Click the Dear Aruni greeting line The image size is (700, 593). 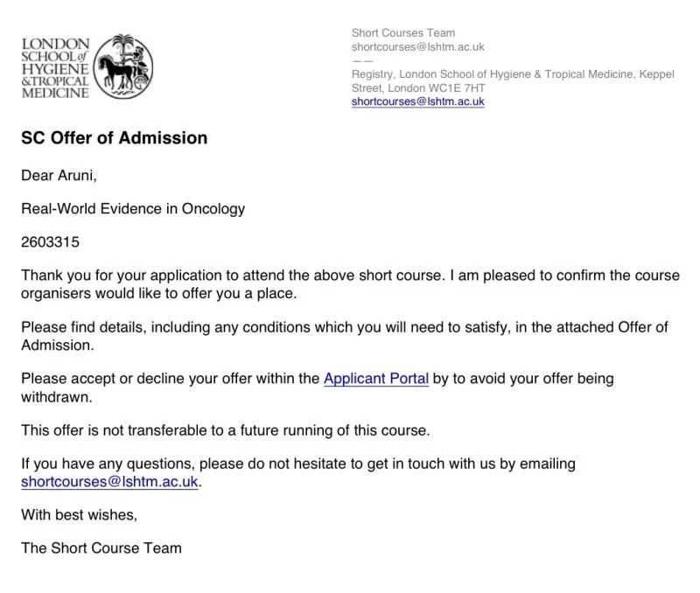[59, 175]
